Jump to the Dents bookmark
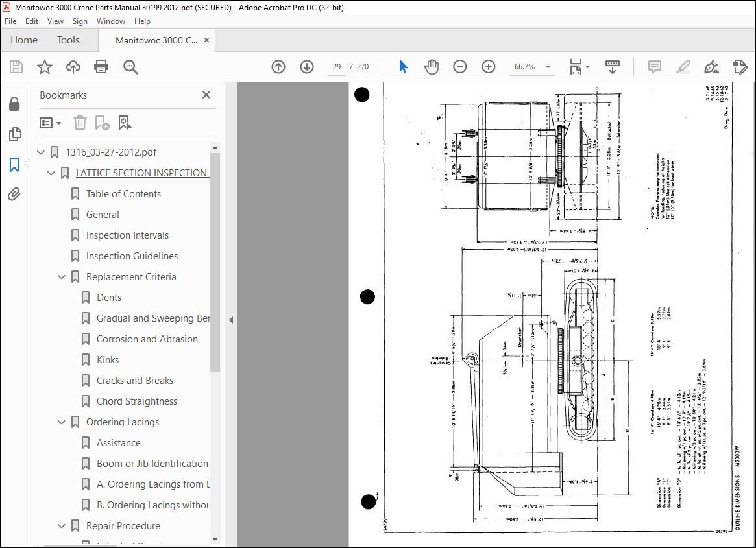756x548 pixels. coord(109,298)
